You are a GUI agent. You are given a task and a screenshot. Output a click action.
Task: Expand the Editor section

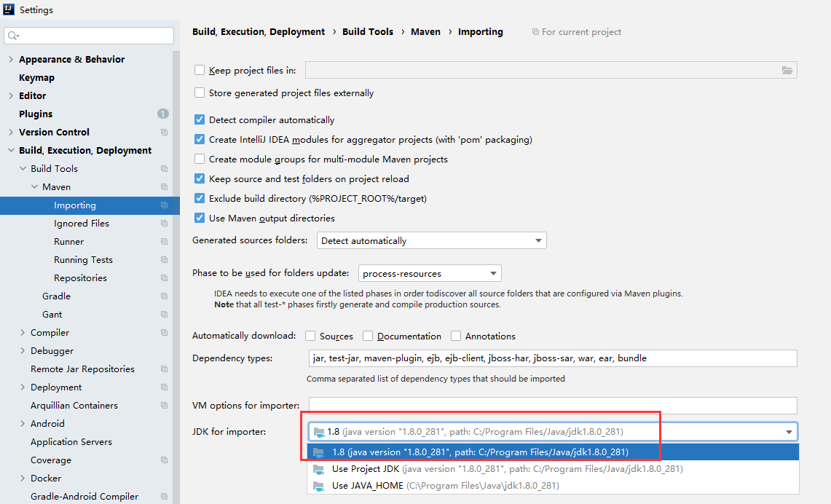(x=11, y=96)
